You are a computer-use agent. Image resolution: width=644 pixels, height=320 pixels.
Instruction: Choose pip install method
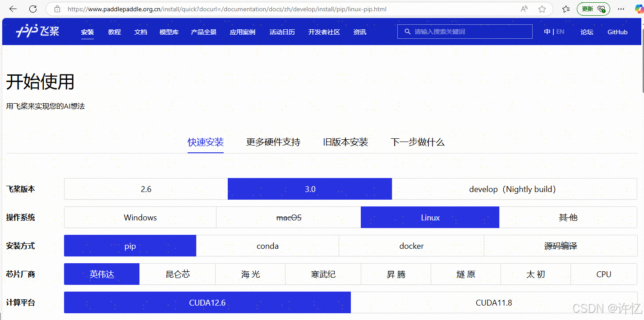click(x=130, y=246)
